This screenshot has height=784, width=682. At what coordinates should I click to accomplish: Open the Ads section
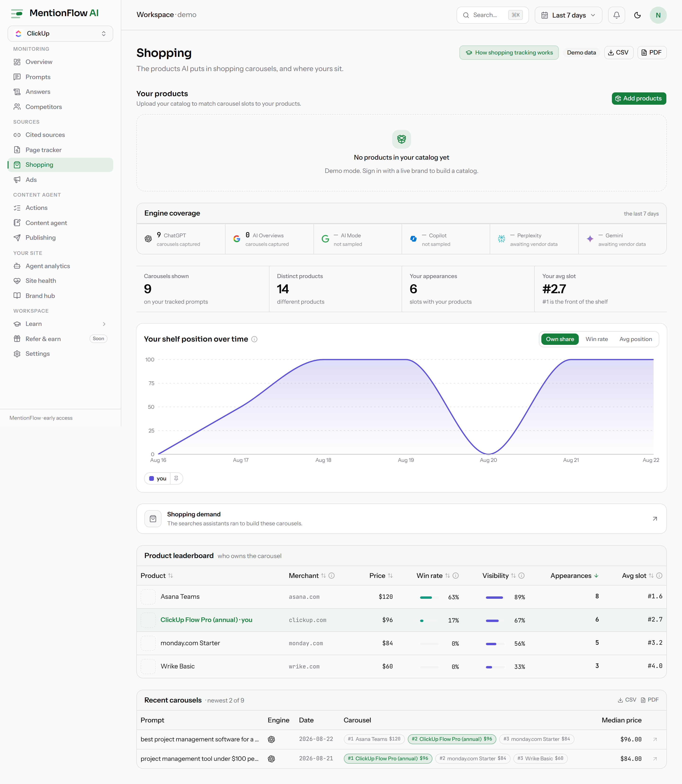pyautogui.click(x=60, y=180)
